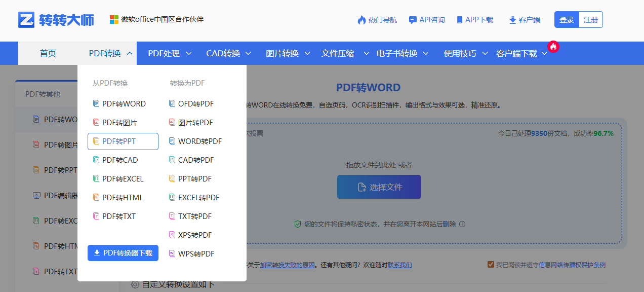The width and height of the screenshot is (644, 292).
Task: Click the PDF转WORD icon in dropdown menu
Action: [x=96, y=103]
